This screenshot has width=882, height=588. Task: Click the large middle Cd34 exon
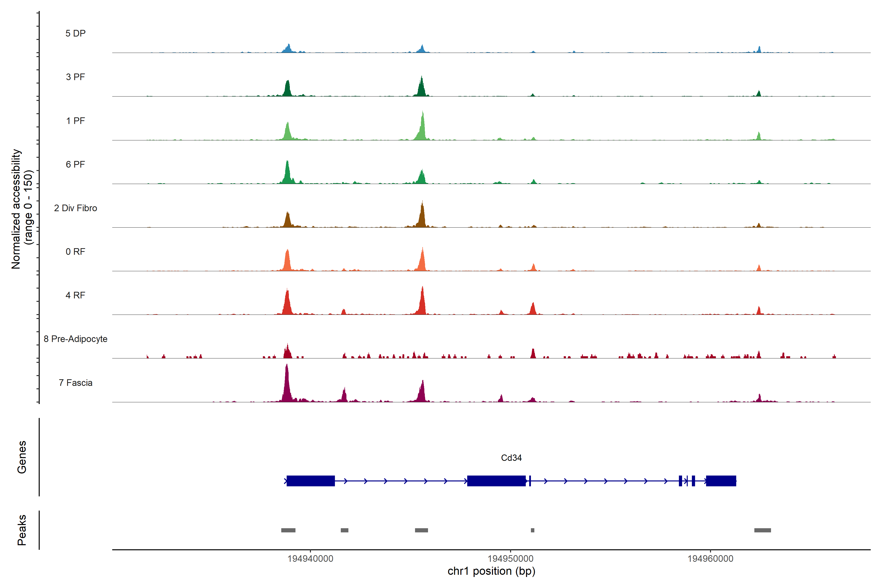[x=496, y=481]
